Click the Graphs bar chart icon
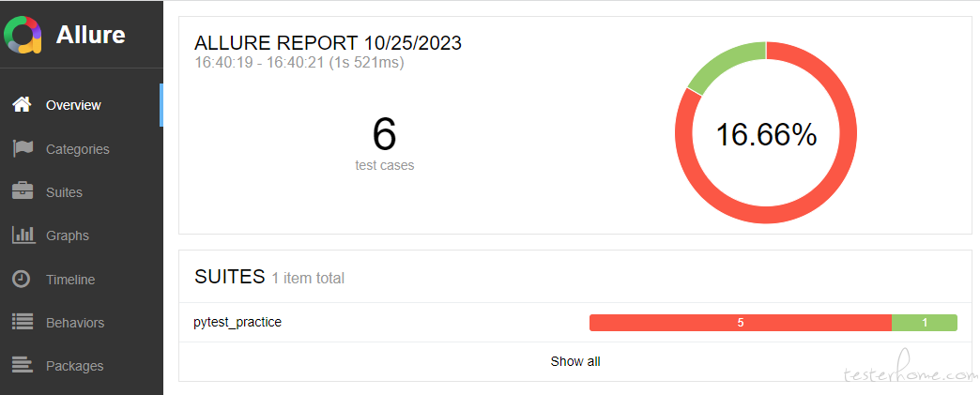Screen dimensions: 980x395 click(22, 235)
